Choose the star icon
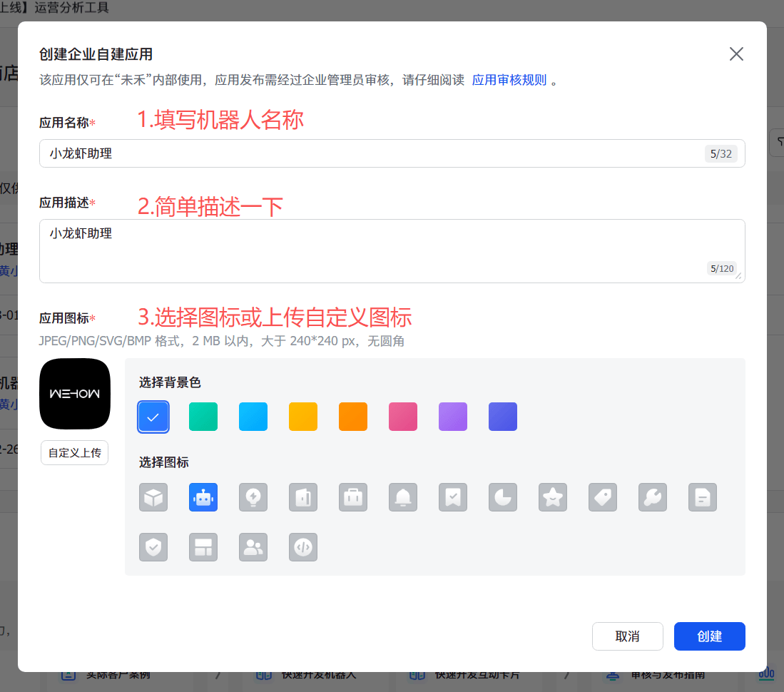 (553, 497)
